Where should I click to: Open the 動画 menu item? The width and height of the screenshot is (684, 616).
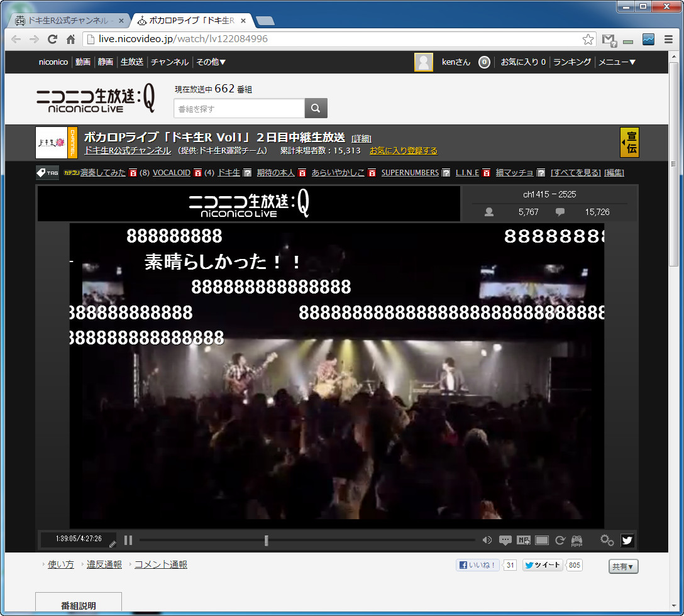point(83,62)
